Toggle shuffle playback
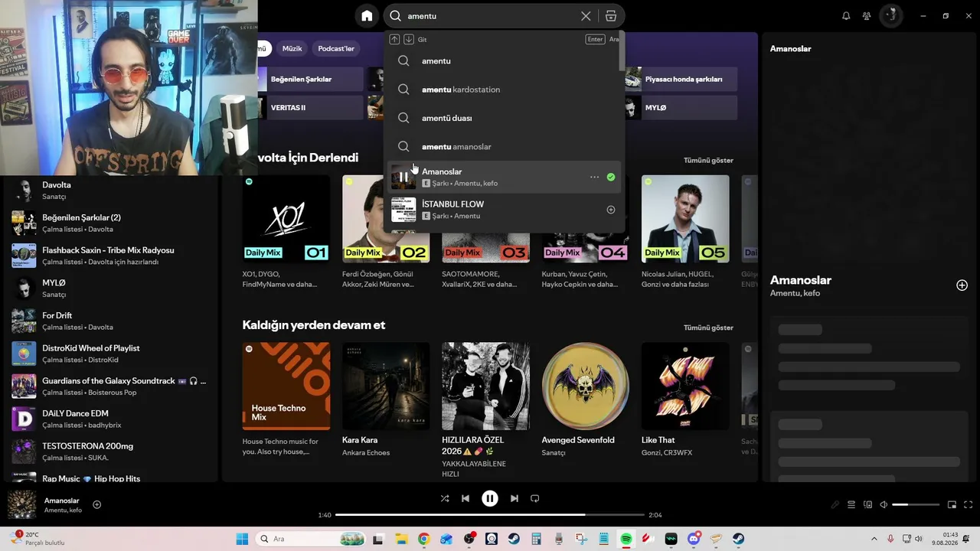 [x=445, y=498]
